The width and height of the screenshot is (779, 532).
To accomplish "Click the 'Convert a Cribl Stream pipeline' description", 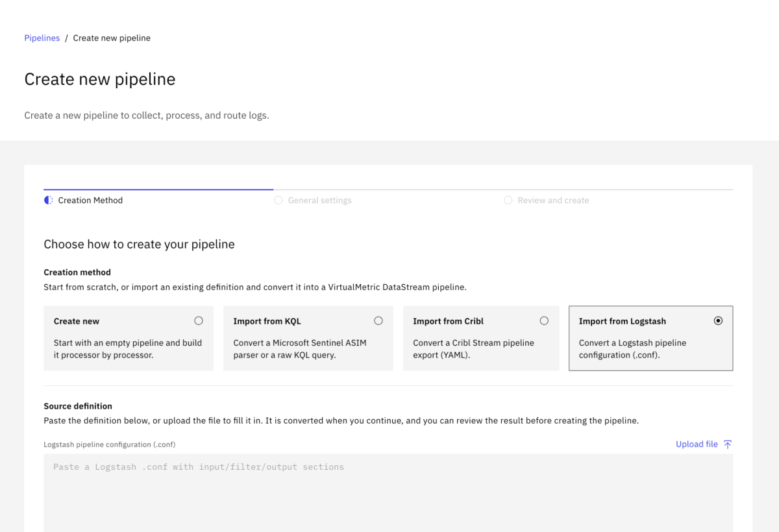I will coord(473,349).
